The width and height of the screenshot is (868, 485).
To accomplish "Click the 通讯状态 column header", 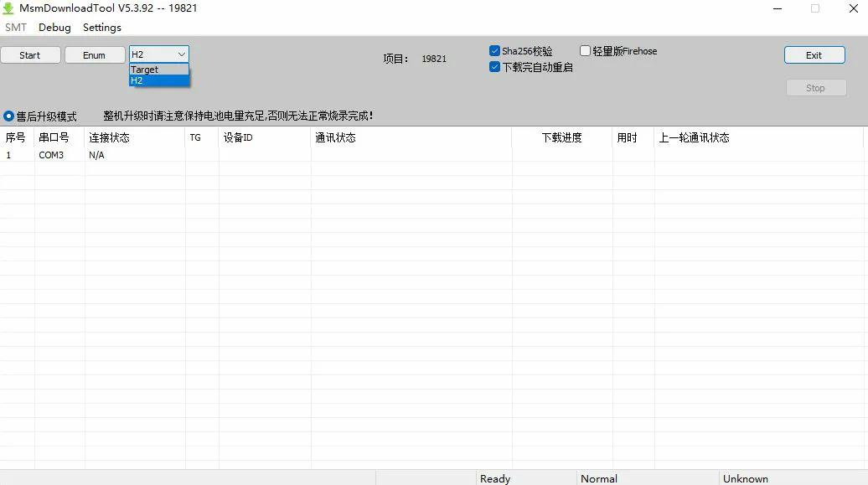I will pyautogui.click(x=336, y=137).
